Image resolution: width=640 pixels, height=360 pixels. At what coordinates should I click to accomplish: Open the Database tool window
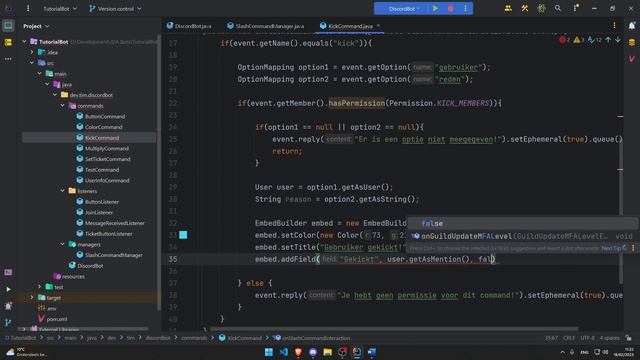(x=631, y=42)
